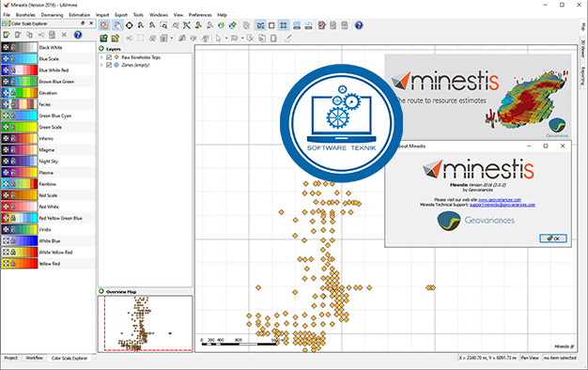Click the magnifier with green person icon
Viewport: 588px width, 370px height.
coord(198,25)
